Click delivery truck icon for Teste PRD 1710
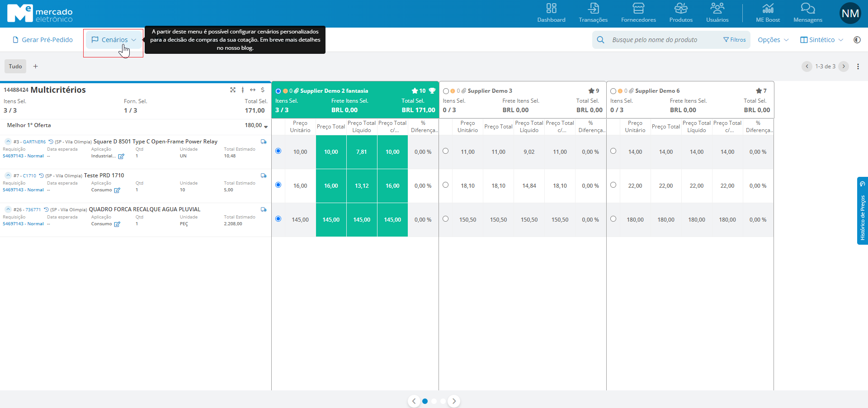The image size is (868, 408). pyautogui.click(x=264, y=176)
